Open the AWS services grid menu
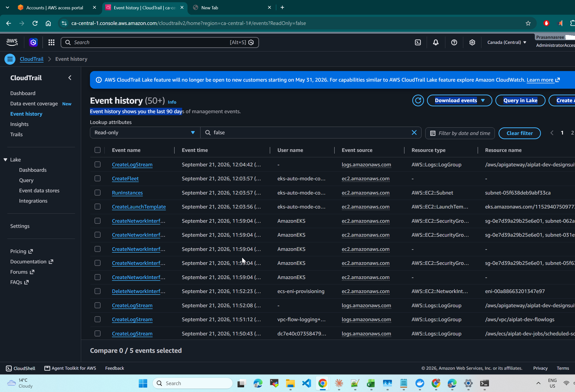575x392 pixels. 51,42
